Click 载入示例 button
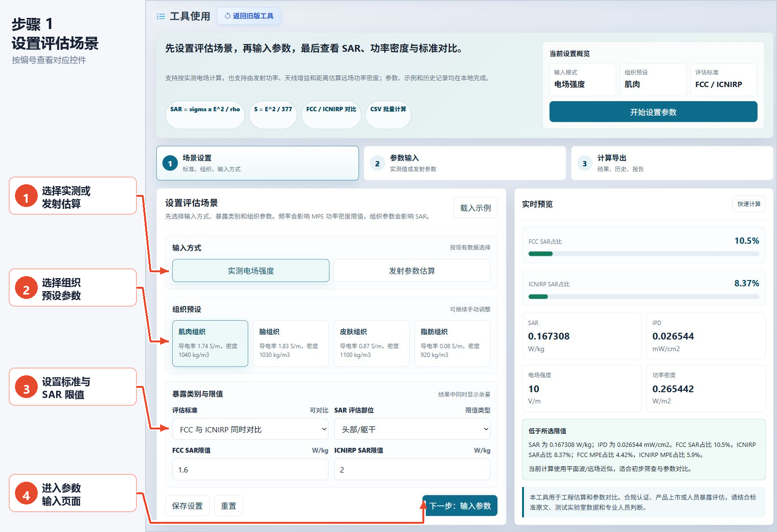 (x=475, y=208)
